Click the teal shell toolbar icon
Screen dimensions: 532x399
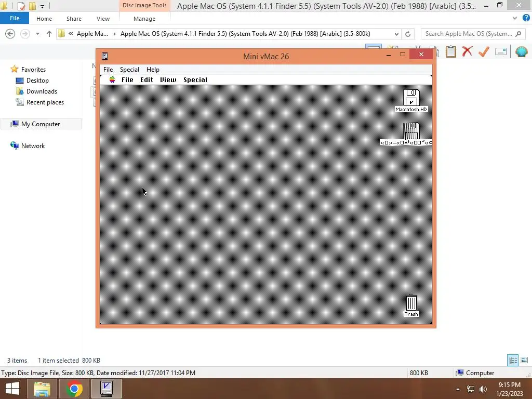(521, 51)
